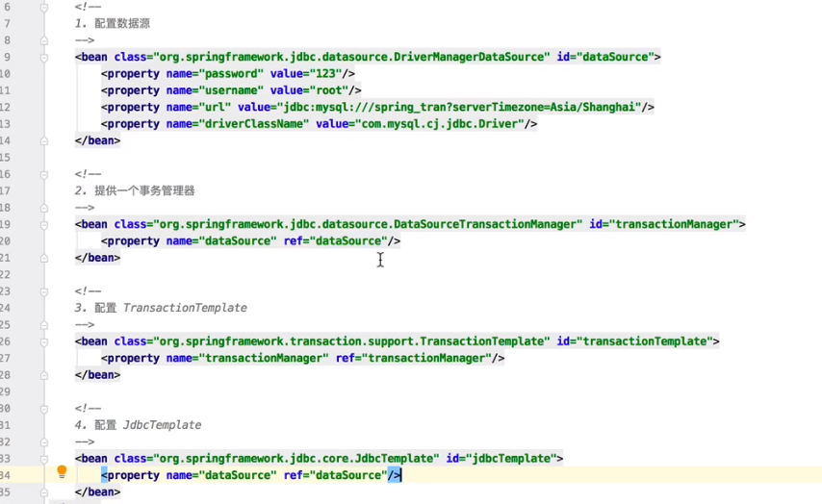Collapse fold marker beside DriverManagerDataSource bean tag
The width and height of the screenshot is (822, 504).
point(44,57)
